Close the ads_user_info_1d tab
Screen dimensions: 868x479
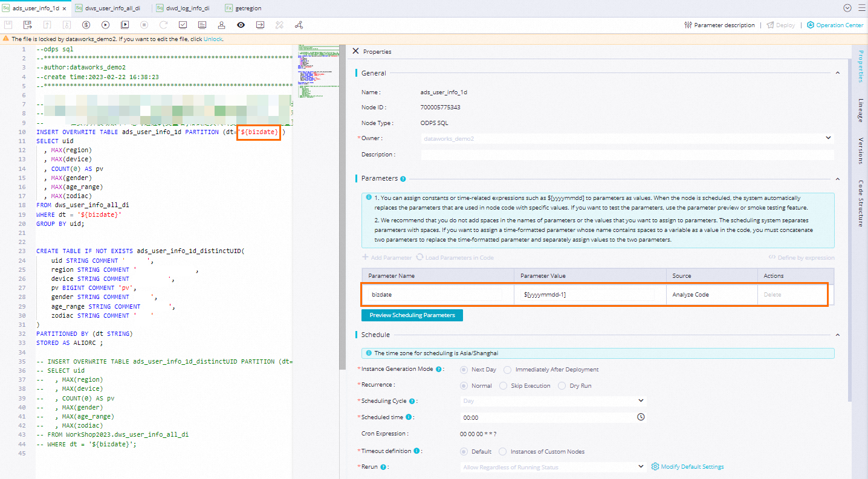(64, 8)
